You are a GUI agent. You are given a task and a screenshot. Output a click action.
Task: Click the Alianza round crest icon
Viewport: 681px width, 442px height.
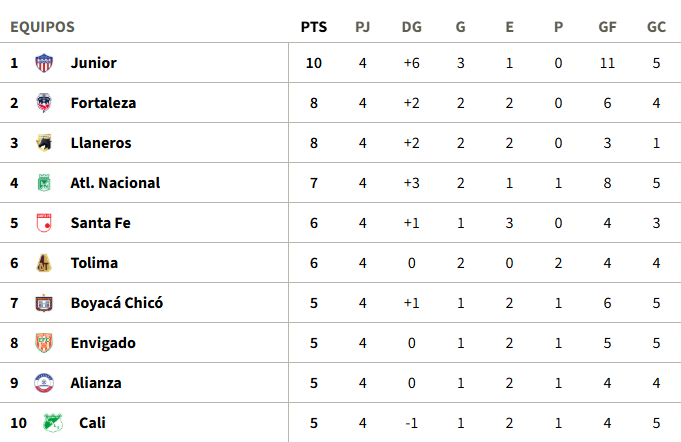pyautogui.click(x=44, y=383)
